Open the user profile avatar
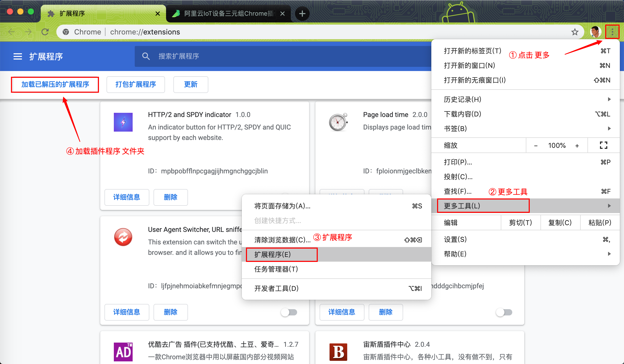This screenshot has width=624, height=364. [595, 32]
